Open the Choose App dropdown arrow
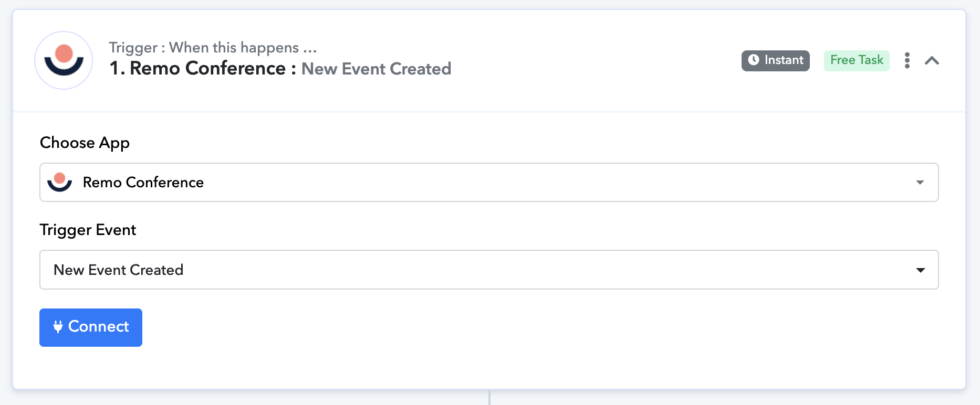Screen dimensions: 980x405 [x=920, y=183]
